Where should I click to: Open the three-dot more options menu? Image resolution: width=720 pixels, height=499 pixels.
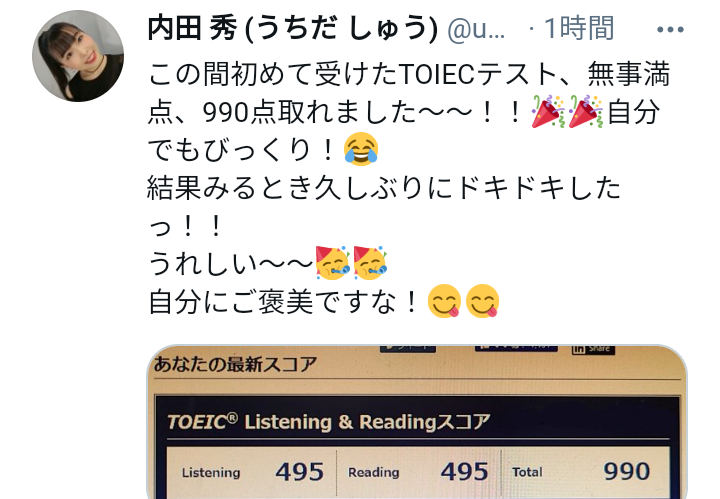[x=670, y=30]
